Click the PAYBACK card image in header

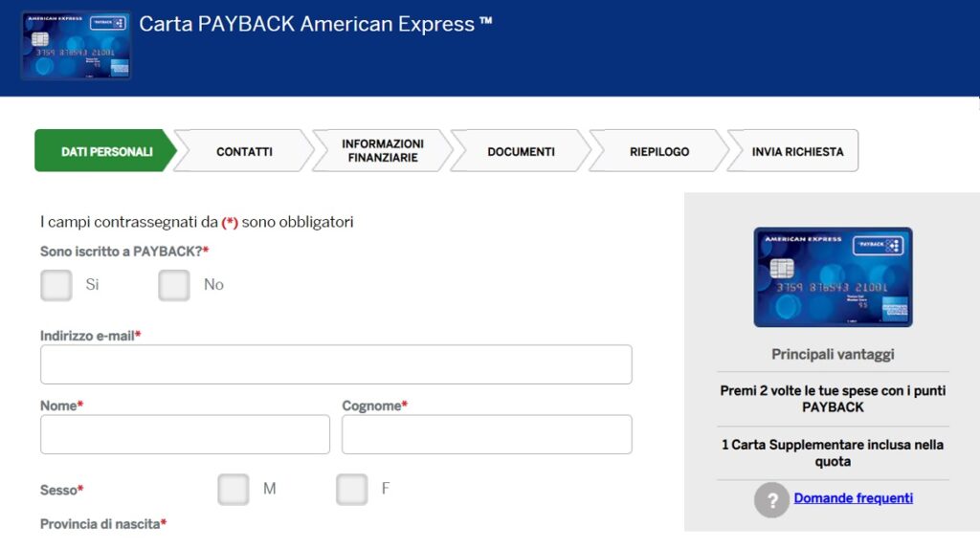[77, 46]
